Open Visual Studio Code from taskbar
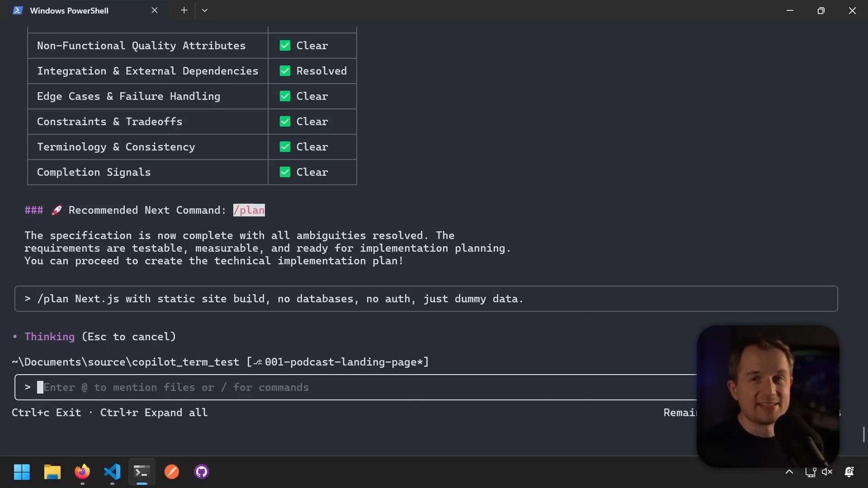 click(x=112, y=472)
